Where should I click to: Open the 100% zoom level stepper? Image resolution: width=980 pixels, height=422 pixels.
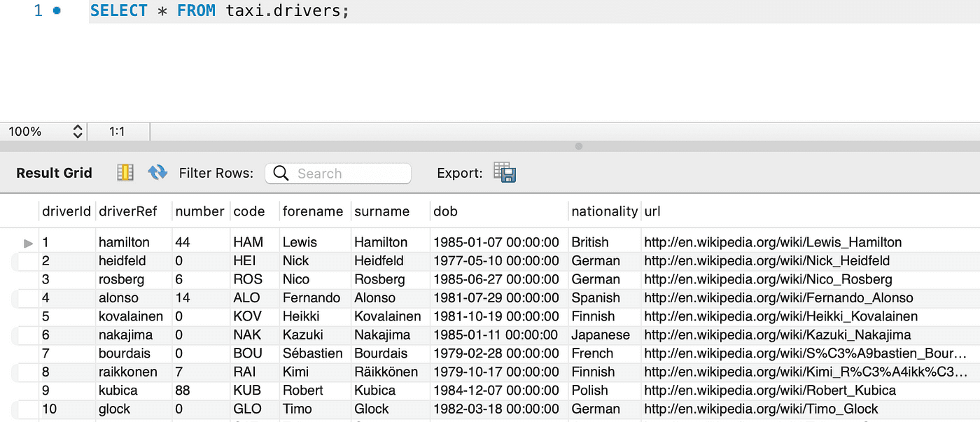(78, 132)
